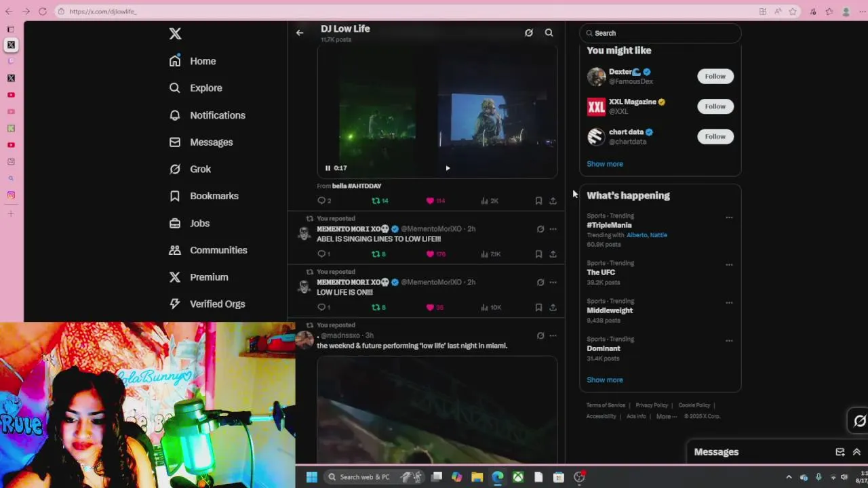Ask Grok about LOW LIFE IS ON post
The height and width of the screenshot is (488, 868).
point(540,282)
